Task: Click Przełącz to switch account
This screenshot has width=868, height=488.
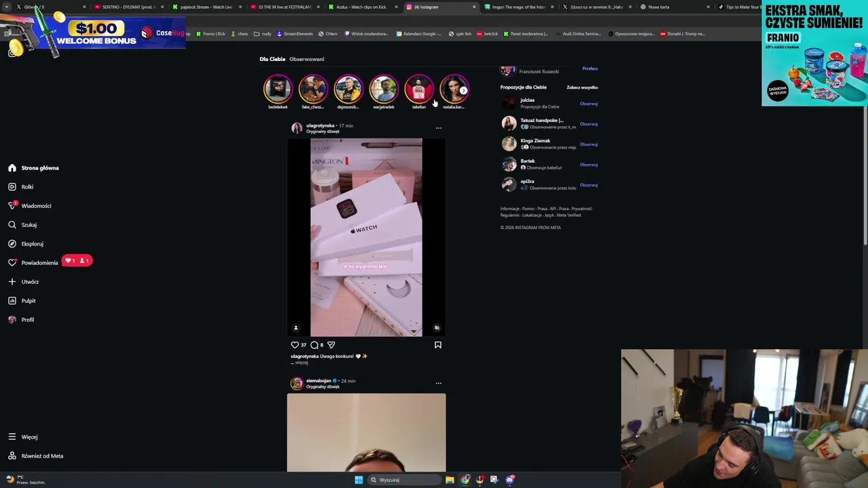Action: coord(590,68)
